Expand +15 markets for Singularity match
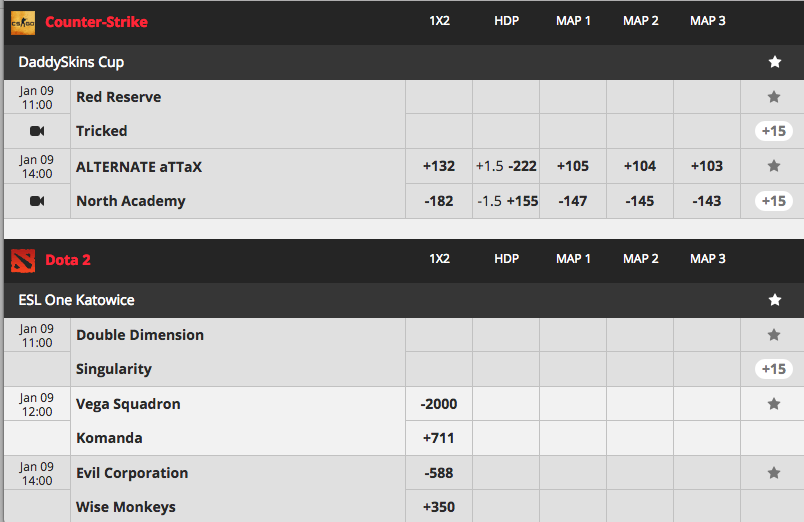804x522 pixels. coord(774,369)
